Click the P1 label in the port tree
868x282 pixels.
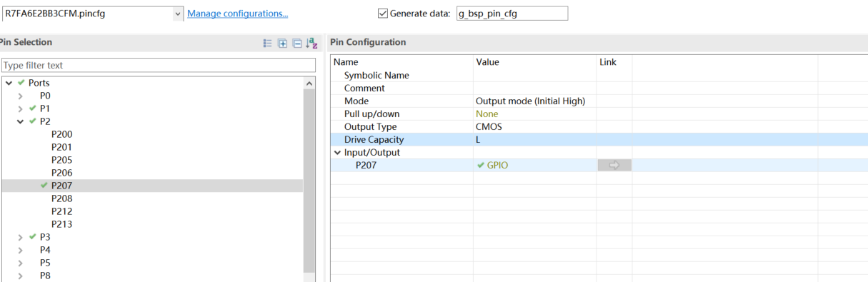45,109
